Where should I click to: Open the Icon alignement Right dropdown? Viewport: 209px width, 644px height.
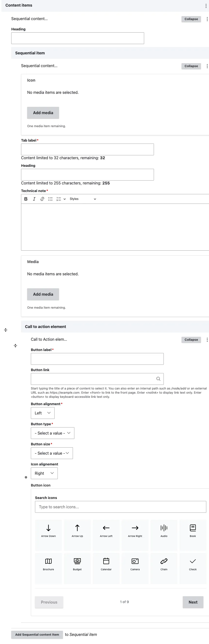(x=44, y=473)
